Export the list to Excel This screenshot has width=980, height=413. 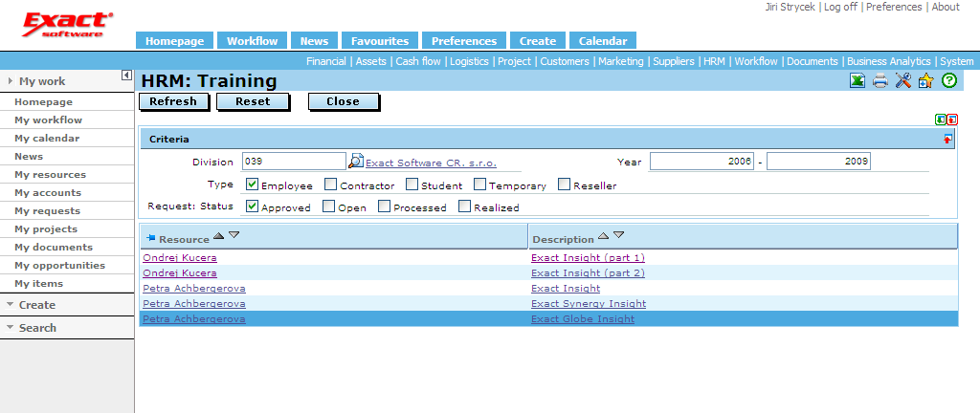(857, 80)
